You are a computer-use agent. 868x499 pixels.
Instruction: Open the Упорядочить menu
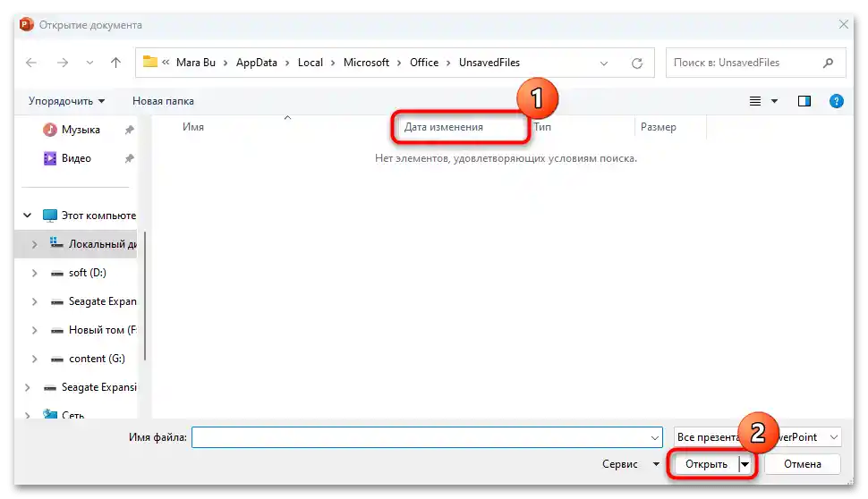pos(66,101)
